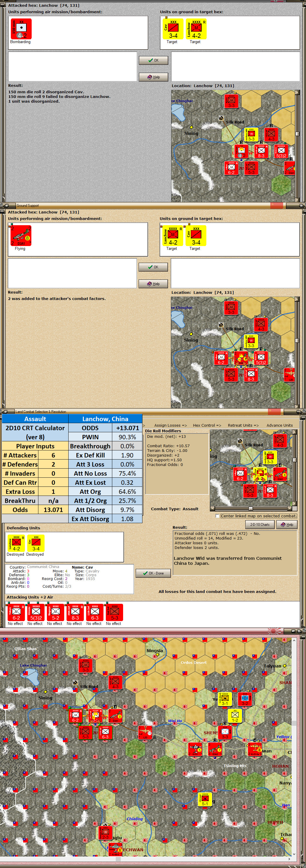306x868 pixels.
Task: Click L2D transport aircraft on main map
Action: 145,732
